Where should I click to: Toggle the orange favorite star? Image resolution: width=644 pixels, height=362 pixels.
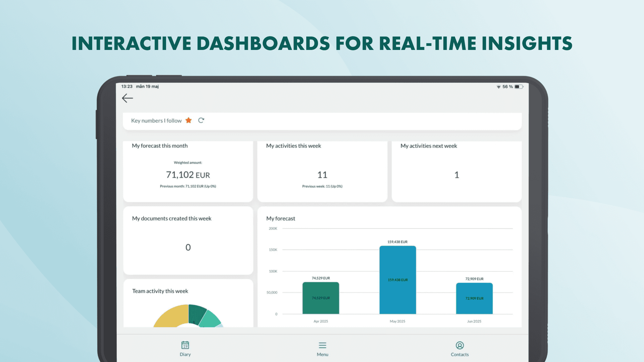pos(189,120)
